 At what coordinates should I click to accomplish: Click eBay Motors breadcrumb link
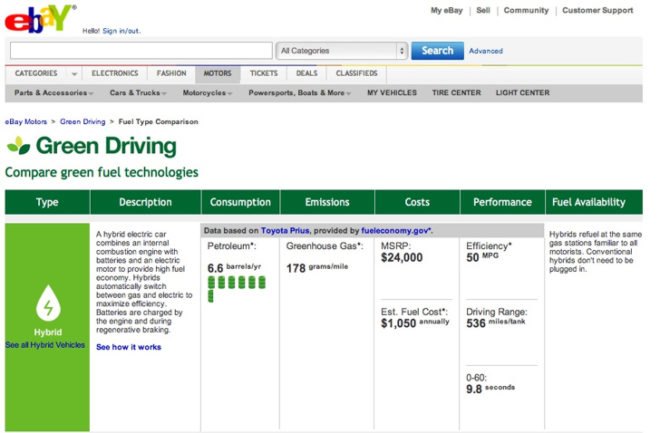26,122
